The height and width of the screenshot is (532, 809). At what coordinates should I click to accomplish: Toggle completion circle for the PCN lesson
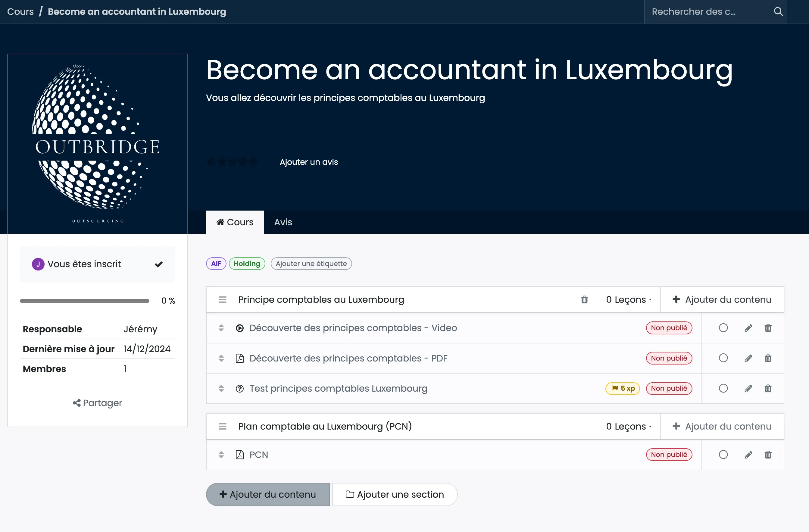click(723, 455)
